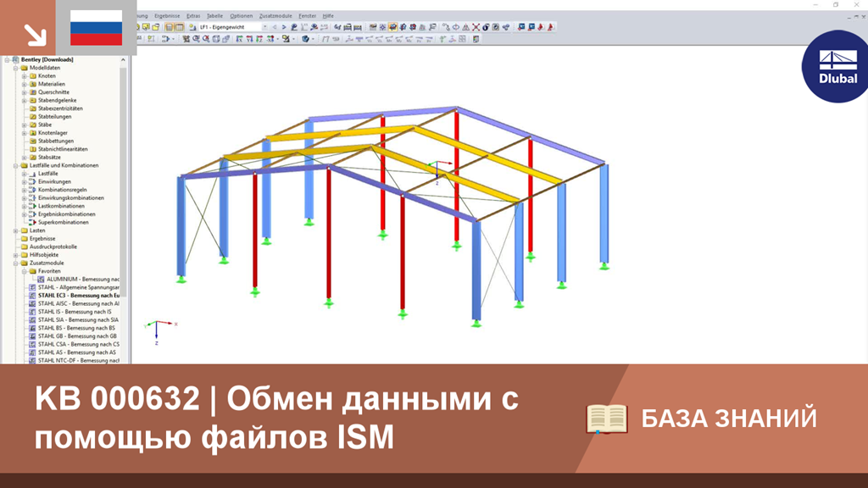Collapse the Zusatzmodule folder
The height and width of the screenshot is (488, 868).
(x=16, y=263)
